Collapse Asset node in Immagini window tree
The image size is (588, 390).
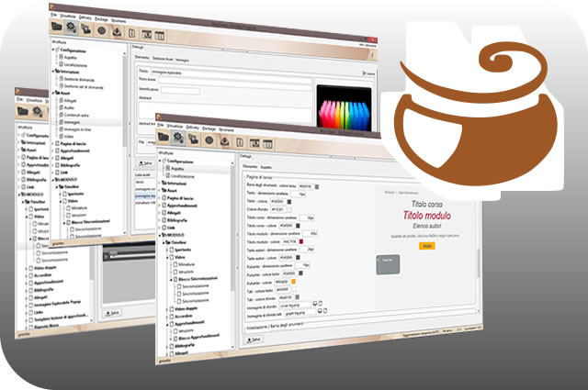click(53, 93)
